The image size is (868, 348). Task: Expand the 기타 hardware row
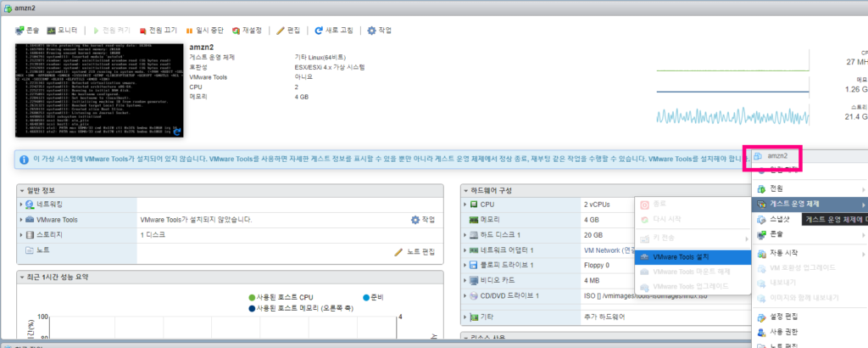click(x=465, y=317)
